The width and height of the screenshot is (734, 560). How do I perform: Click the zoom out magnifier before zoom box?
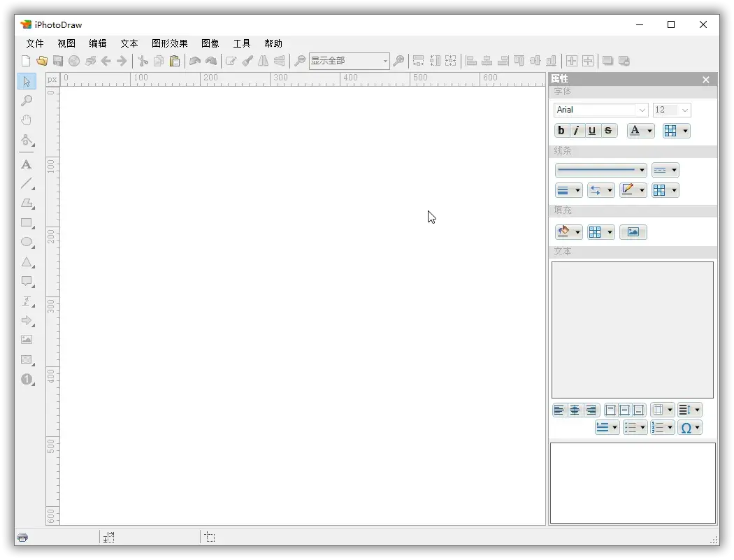point(300,61)
